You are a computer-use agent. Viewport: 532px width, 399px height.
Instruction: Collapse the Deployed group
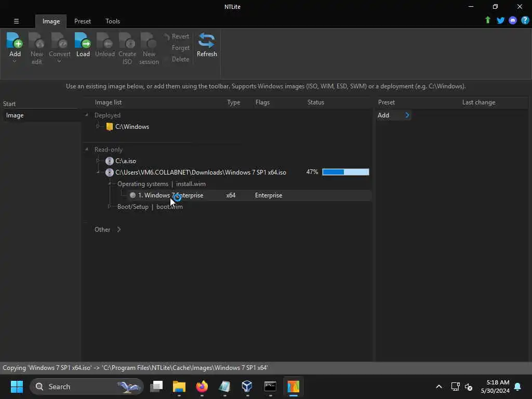click(87, 115)
